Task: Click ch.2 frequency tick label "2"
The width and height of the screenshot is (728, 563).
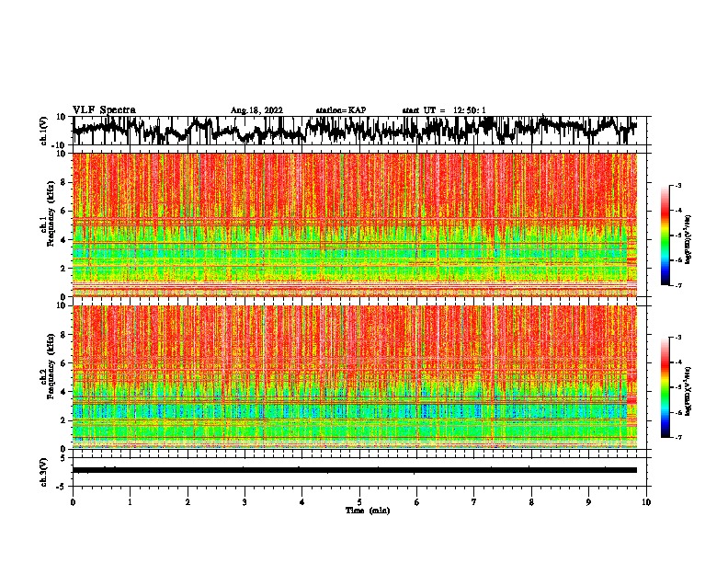Action: (x=64, y=420)
